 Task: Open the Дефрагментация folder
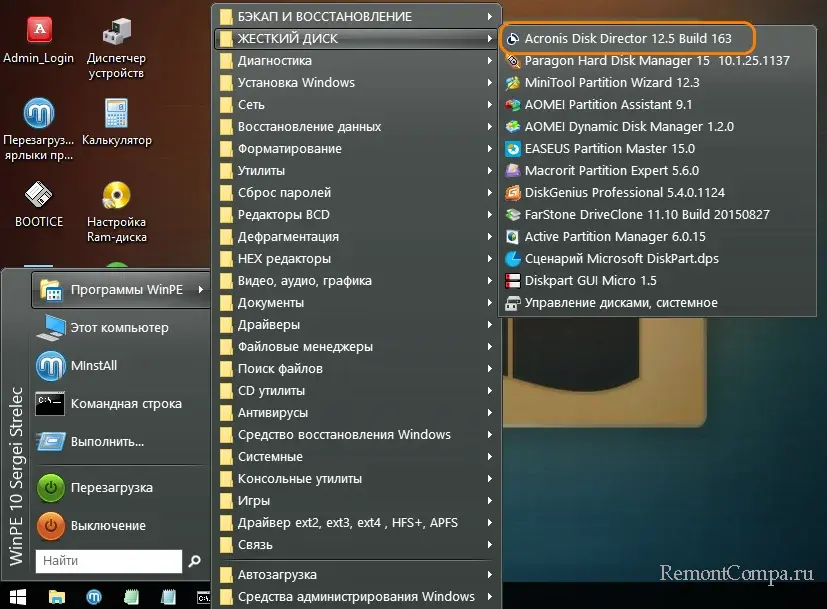tap(357, 237)
